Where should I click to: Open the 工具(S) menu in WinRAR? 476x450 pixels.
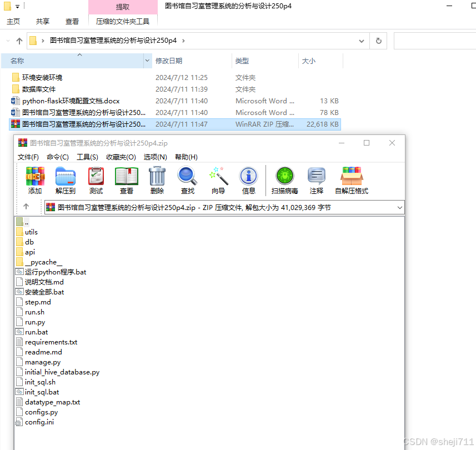pyautogui.click(x=87, y=157)
